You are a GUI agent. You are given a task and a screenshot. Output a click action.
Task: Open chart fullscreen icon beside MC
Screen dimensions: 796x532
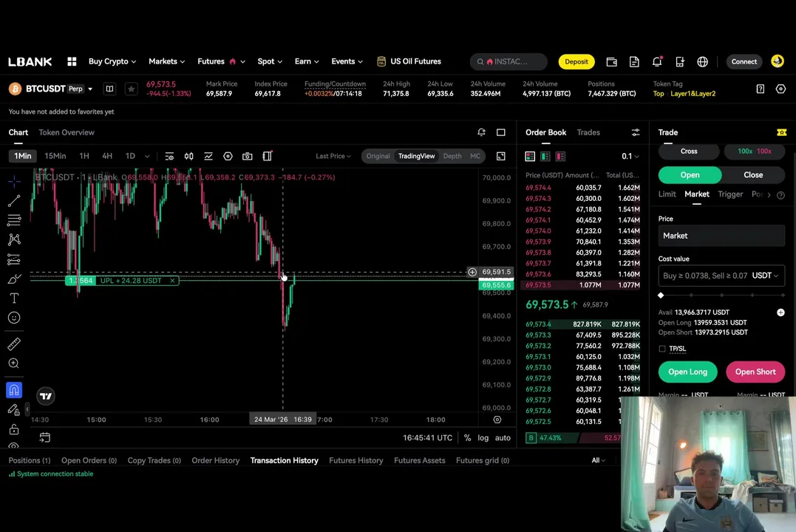pyautogui.click(x=500, y=157)
